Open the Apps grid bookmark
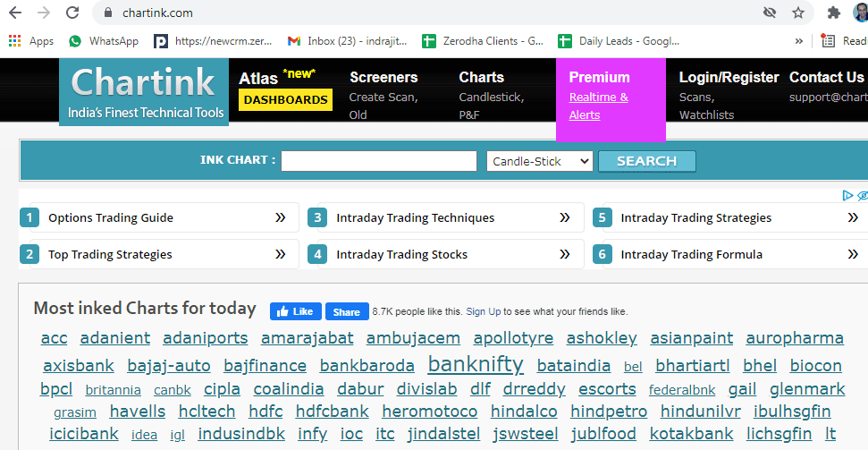The width and height of the screenshot is (868, 450). 31,41
